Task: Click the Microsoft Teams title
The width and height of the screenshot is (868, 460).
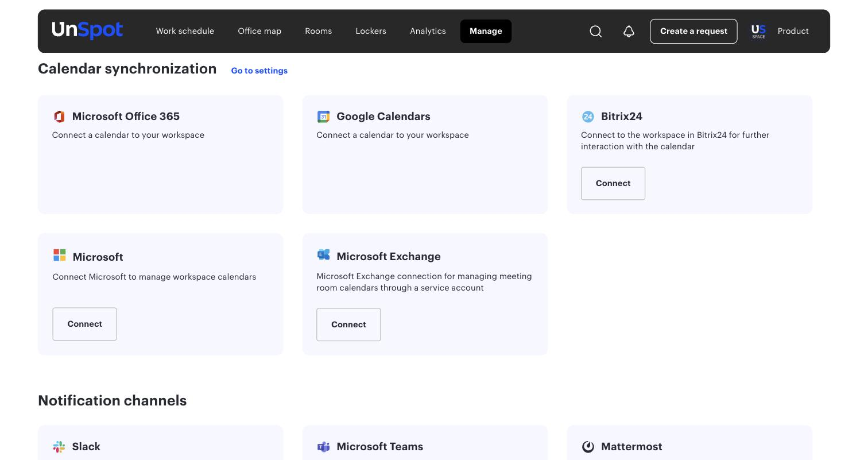Action: pyautogui.click(x=380, y=447)
